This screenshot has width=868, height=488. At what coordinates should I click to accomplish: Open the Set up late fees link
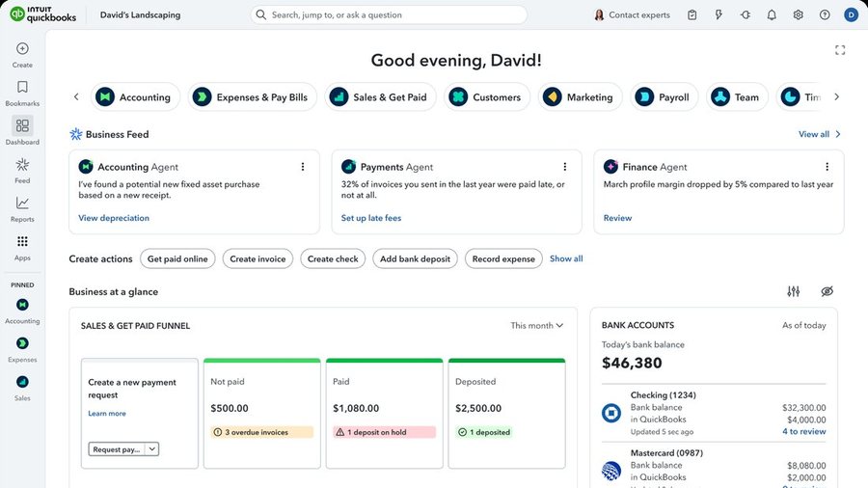pos(371,218)
